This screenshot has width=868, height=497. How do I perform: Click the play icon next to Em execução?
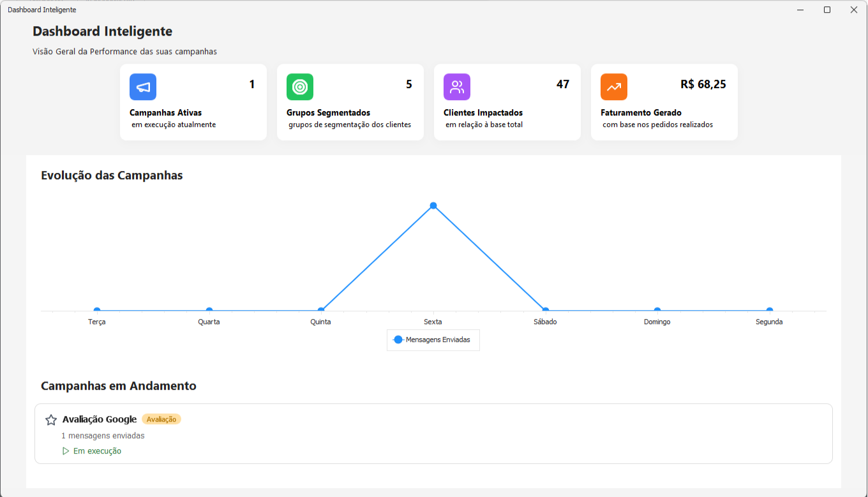pyautogui.click(x=66, y=451)
